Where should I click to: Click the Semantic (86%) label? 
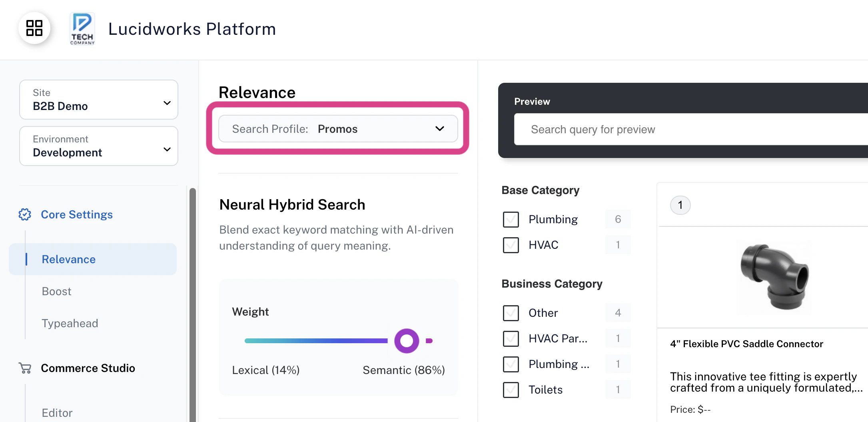404,370
